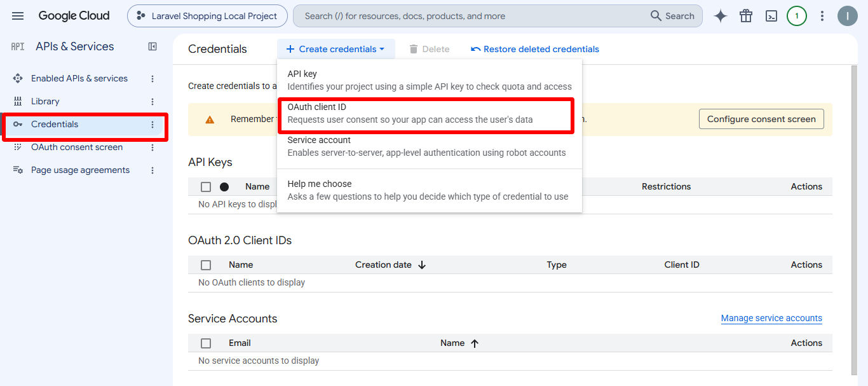Open more options for OAuth consent screen
The width and height of the screenshot is (868, 386).
(153, 147)
